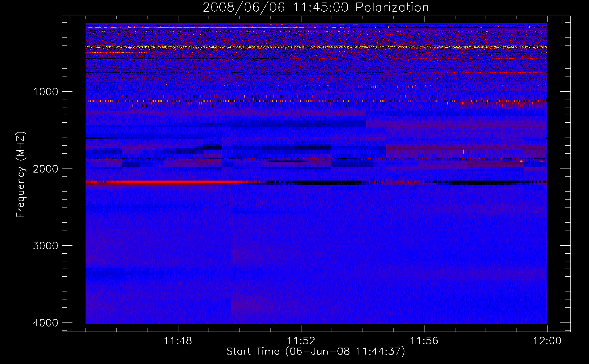Click the black left margin of the spectrogram
This screenshot has height=364, width=589.
pyautogui.click(x=74, y=174)
